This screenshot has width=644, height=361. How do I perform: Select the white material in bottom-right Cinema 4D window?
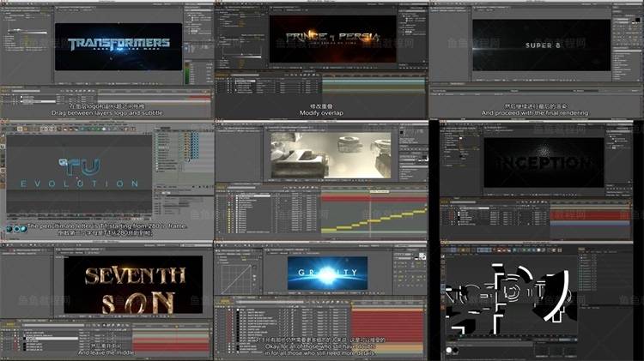(x=449, y=351)
